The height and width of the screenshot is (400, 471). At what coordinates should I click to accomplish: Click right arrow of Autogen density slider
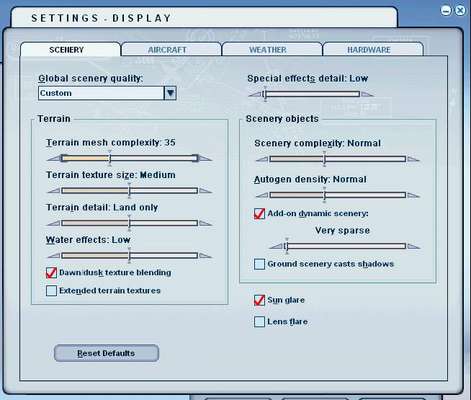pos(413,195)
